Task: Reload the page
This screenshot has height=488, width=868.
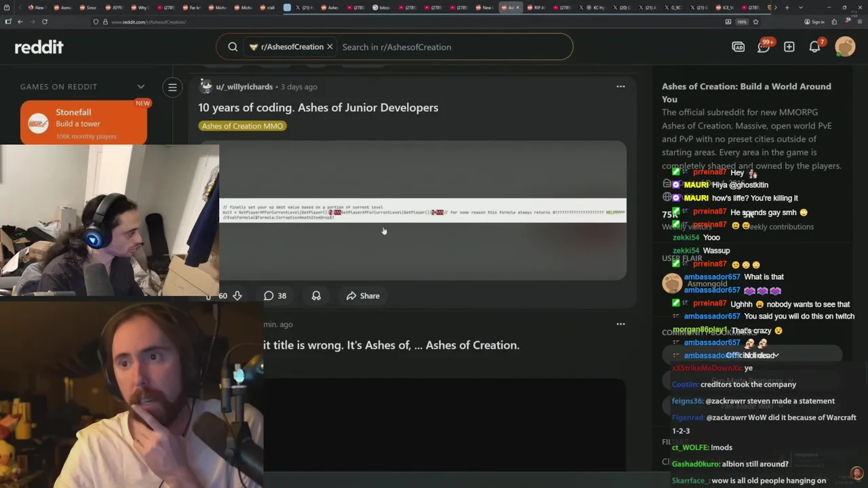Action: [x=45, y=22]
